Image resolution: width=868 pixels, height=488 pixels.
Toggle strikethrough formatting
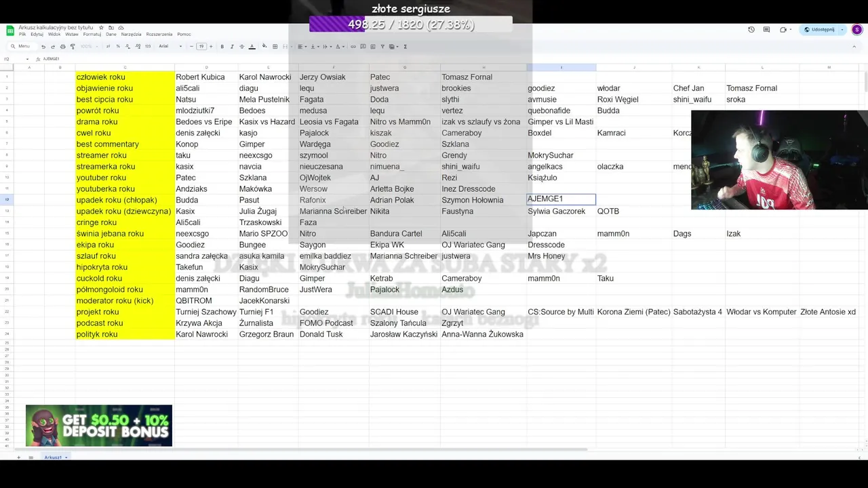pos(241,47)
